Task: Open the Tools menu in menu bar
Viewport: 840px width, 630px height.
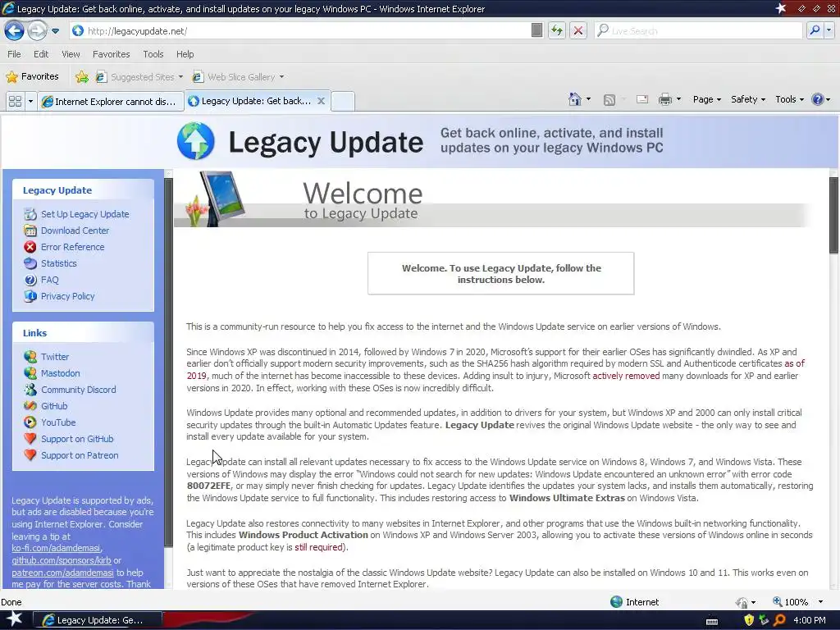Action: click(x=153, y=54)
